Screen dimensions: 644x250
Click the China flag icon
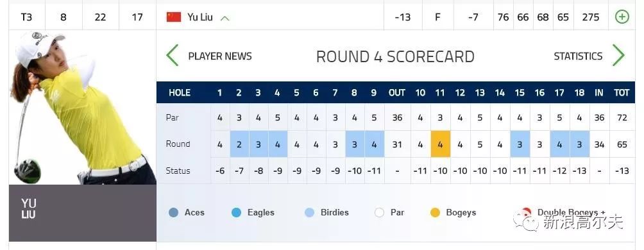(x=174, y=17)
